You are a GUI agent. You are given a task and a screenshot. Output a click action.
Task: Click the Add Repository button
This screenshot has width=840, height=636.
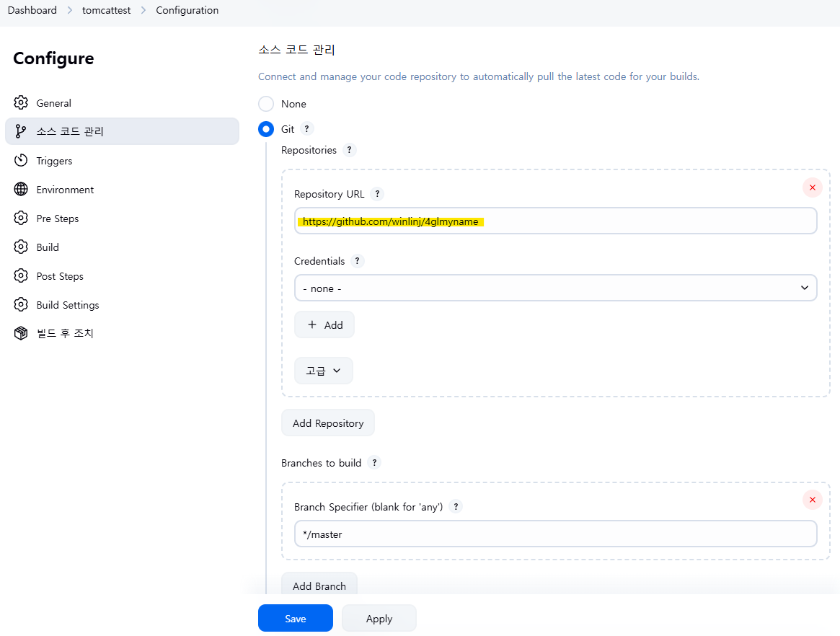coord(328,423)
